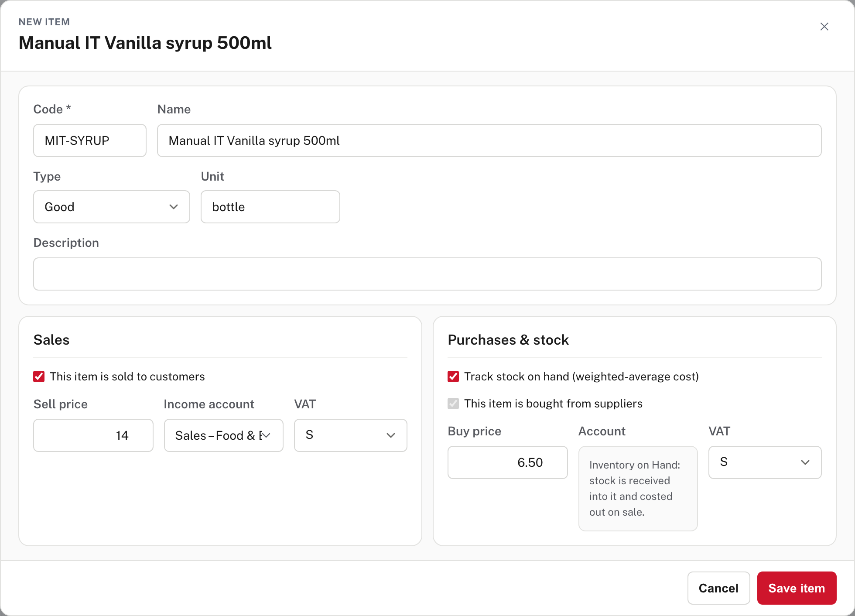Click the 'Inventory on Hand' account note
855x616 pixels.
pos(638,489)
